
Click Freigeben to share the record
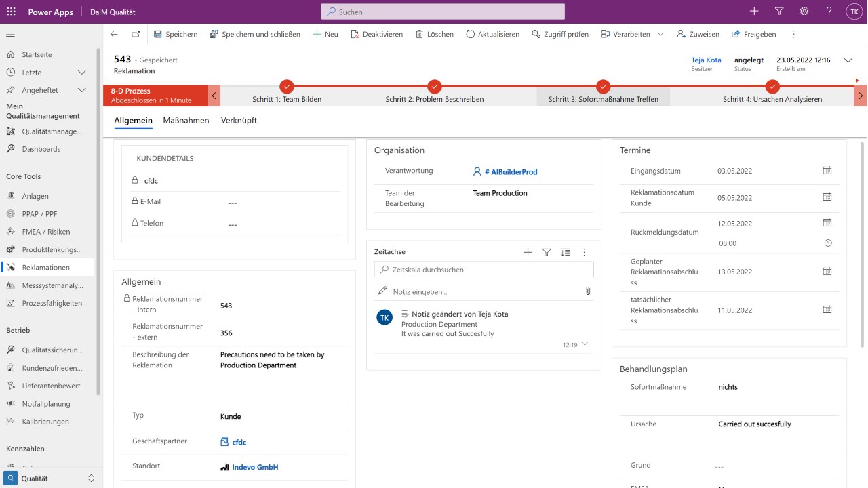[x=753, y=34]
